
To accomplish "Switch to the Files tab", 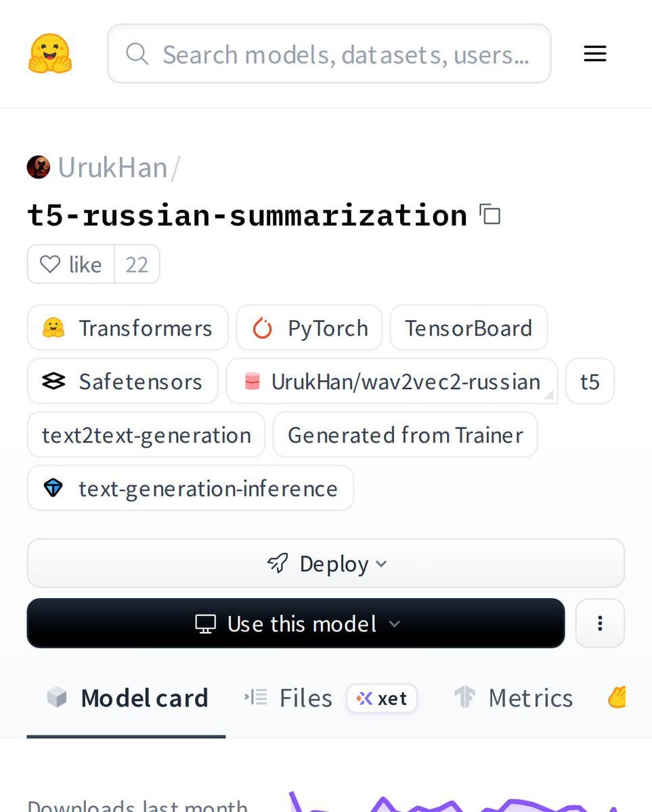I will (305, 698).
